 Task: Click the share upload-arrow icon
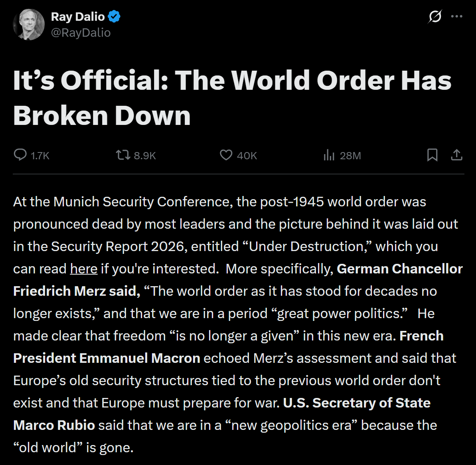pos(456,155)
